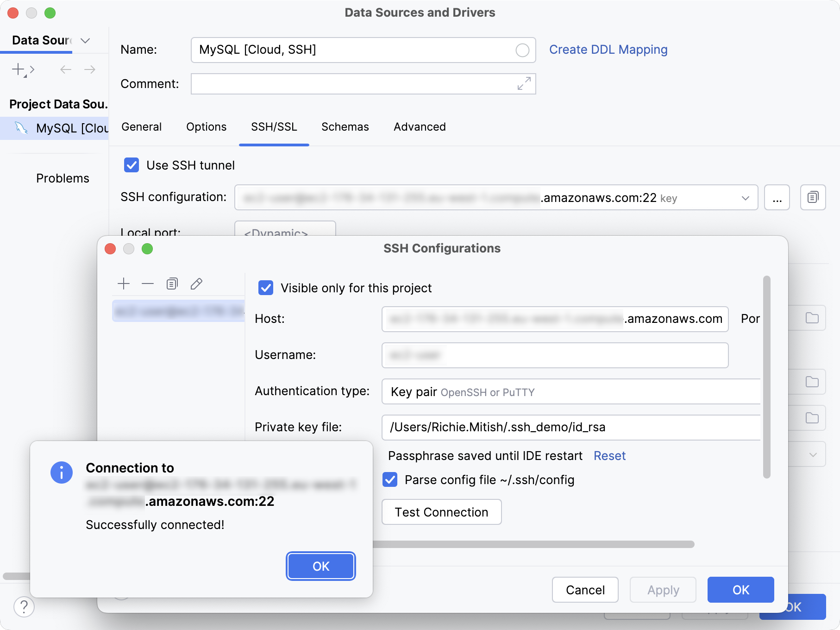
Task: Navigate forward using the right arrow icon
Action: click(x=90, y=69)
